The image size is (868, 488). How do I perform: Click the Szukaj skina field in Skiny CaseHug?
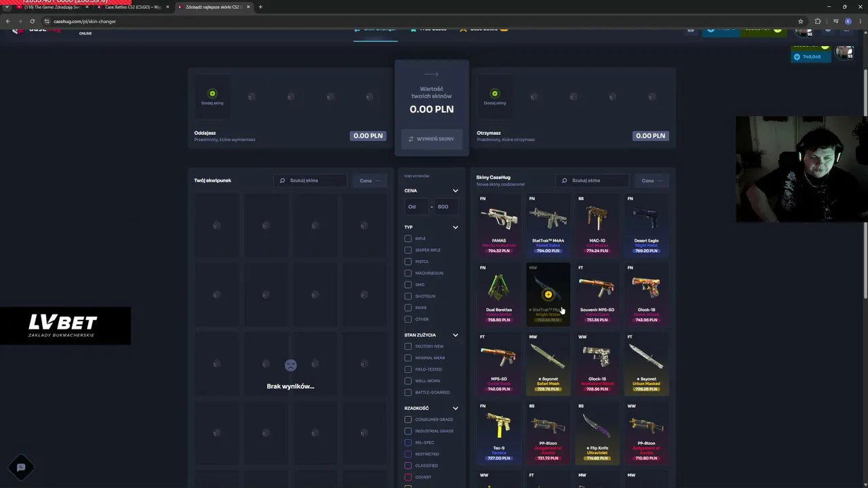click(594, 180)
